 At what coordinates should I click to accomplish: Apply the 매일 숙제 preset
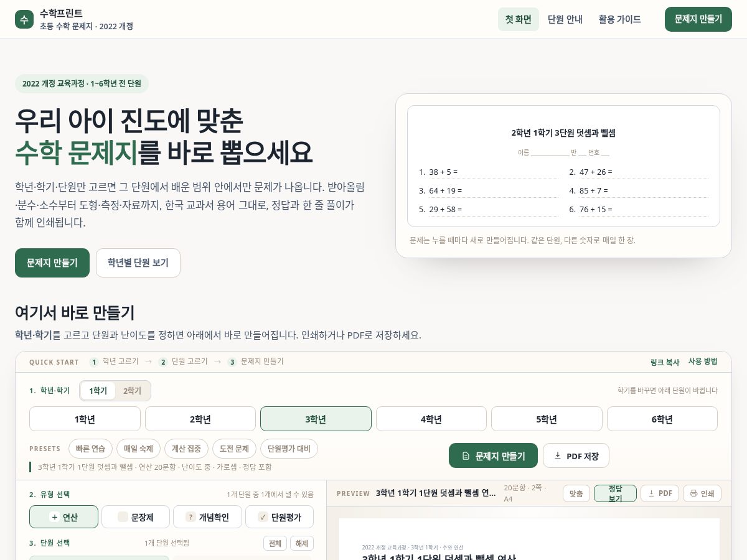coord(138,449)
